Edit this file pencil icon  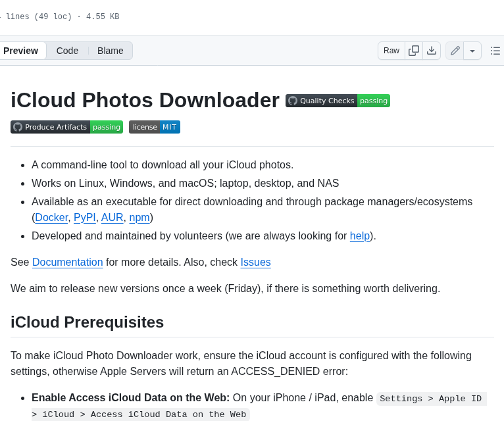pos(455,51)
